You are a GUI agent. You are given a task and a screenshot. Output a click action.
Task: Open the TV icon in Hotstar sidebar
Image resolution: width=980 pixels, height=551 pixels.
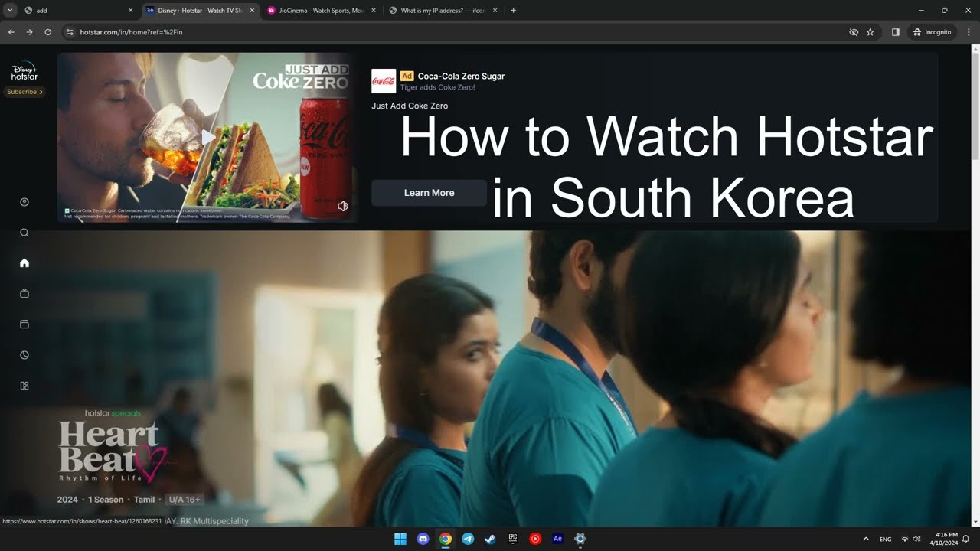[24, 294]
